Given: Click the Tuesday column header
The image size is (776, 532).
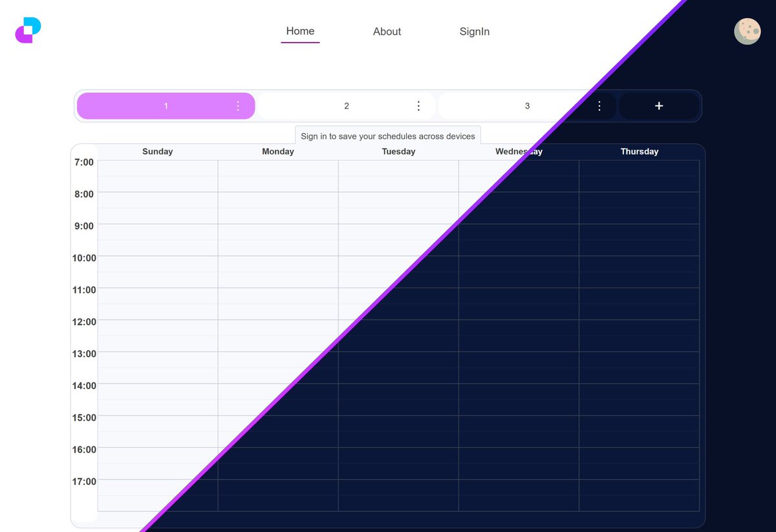Looking at the screenshot, I should (398, 151).
